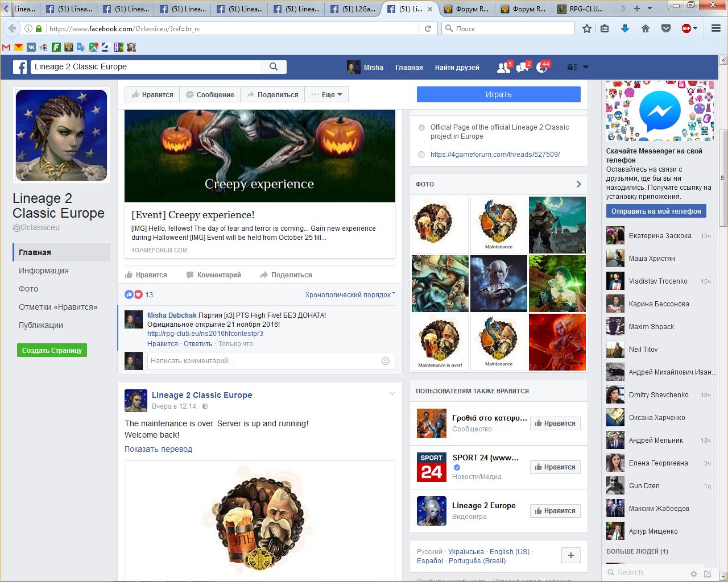The image size is (728, 582).
Task: Reload the page with the refresh icon
Action: click(428, 28)
